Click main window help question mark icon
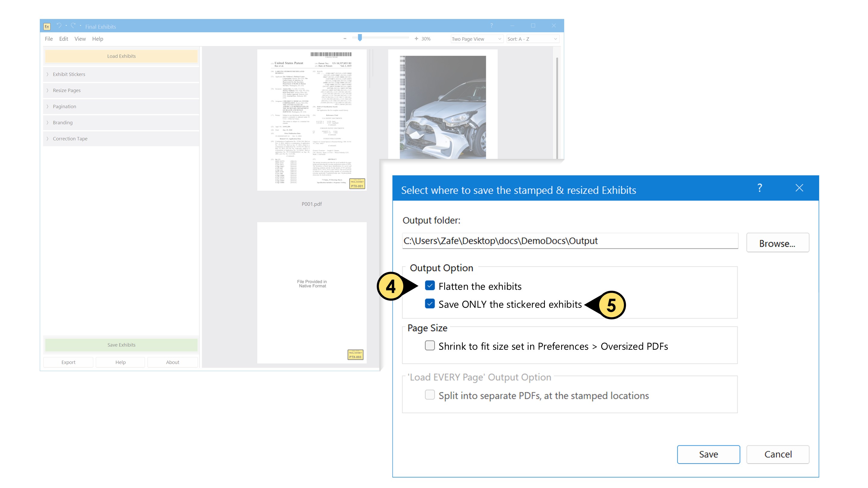868x488 pixels. [491, 26]
